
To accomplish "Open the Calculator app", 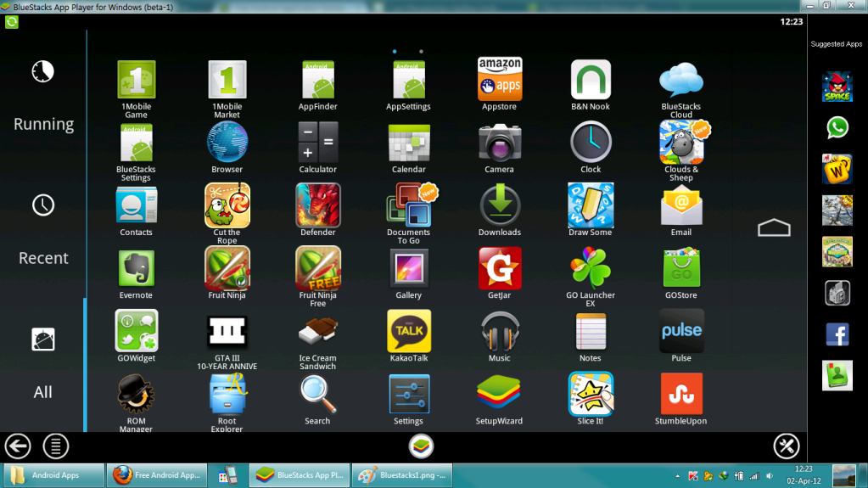I will pyautogui.click(x=317, y=143).
